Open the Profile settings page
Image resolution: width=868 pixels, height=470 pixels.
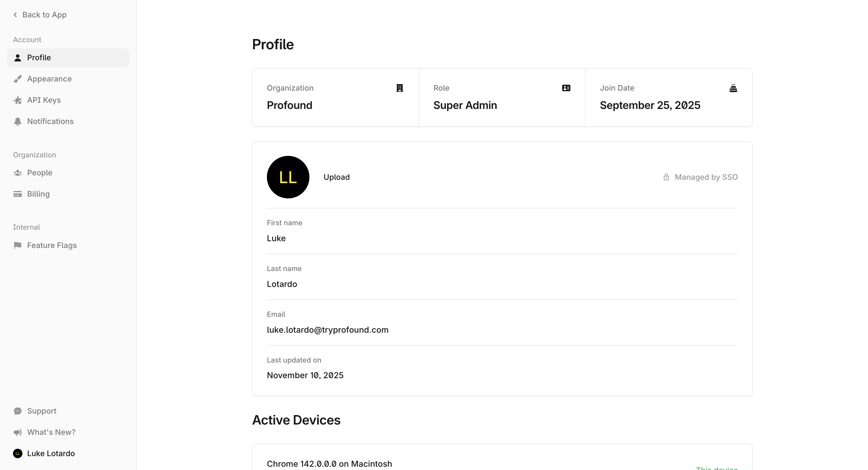68,58
